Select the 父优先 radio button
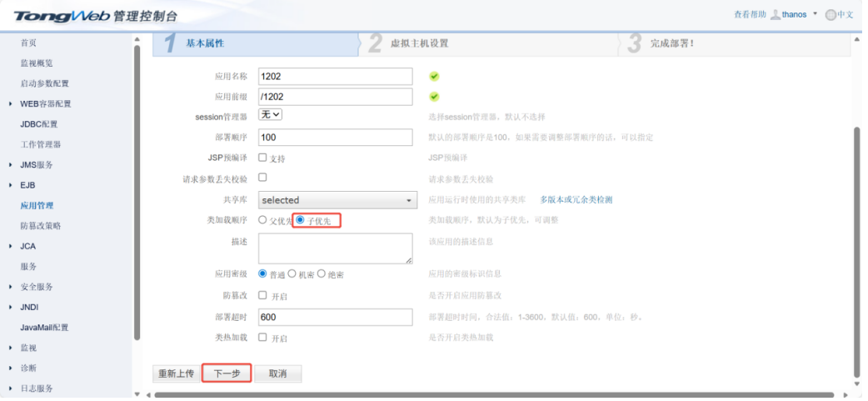This screenshot has width=868, height=401. [x=262, y=220]
